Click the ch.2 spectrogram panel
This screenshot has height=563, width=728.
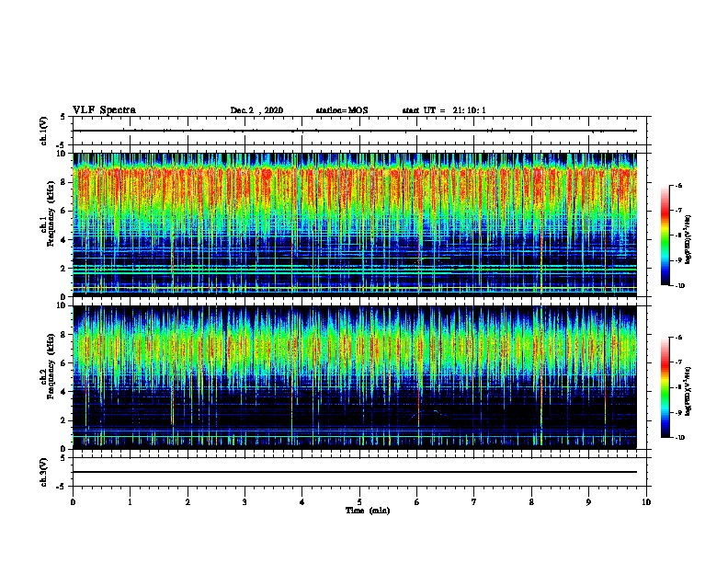pos(355,377)
